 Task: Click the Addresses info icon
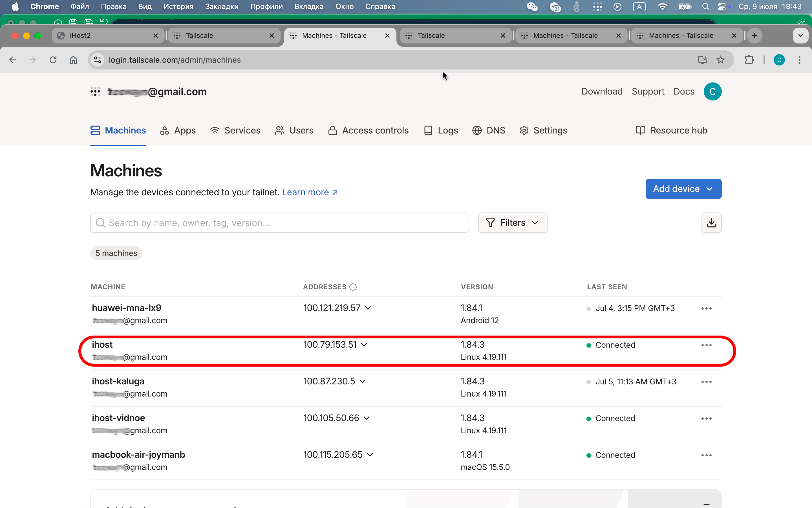coord(353,287)
